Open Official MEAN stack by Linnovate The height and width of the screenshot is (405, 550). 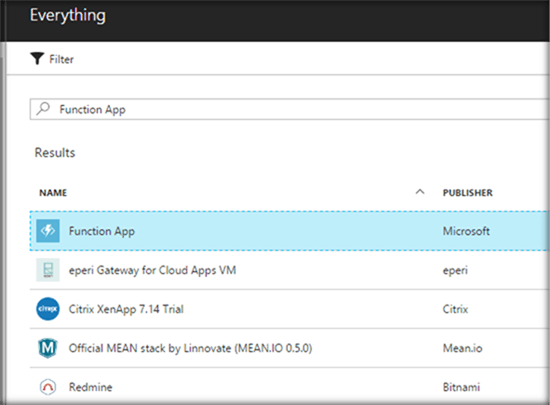click(x=190, y=348)
